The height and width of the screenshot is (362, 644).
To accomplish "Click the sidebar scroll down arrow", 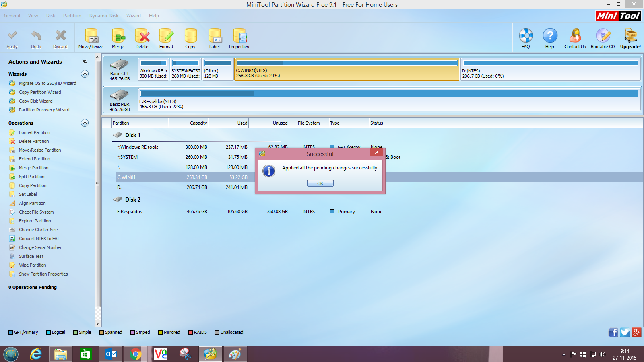I will pos(97,324).
